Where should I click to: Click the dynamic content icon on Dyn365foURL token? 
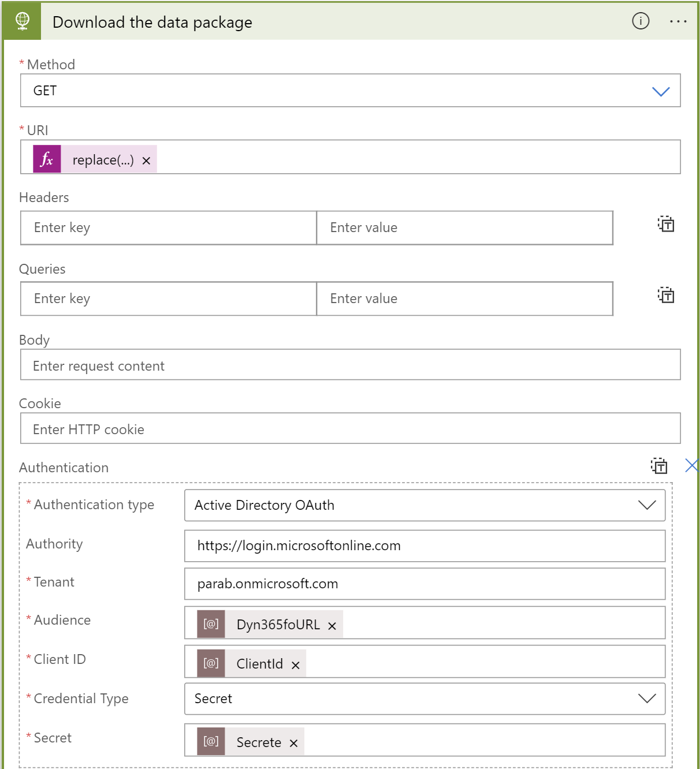tap(211, 624)
